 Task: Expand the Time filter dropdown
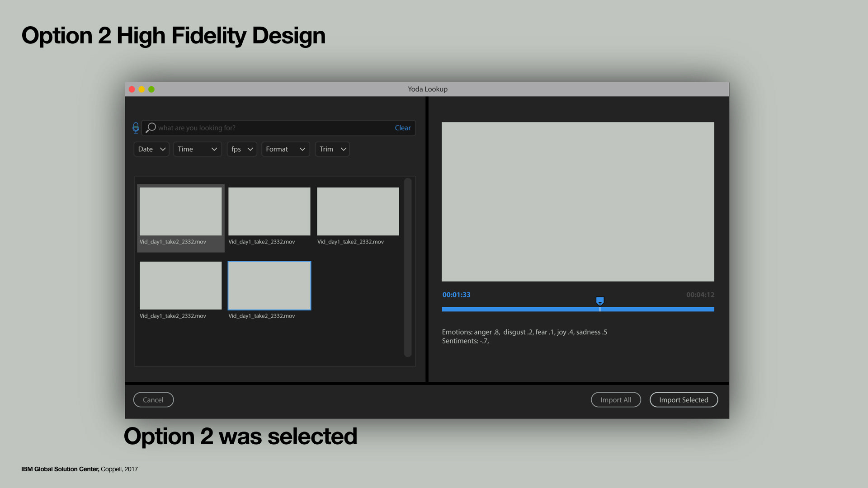(x=197, y=149)
